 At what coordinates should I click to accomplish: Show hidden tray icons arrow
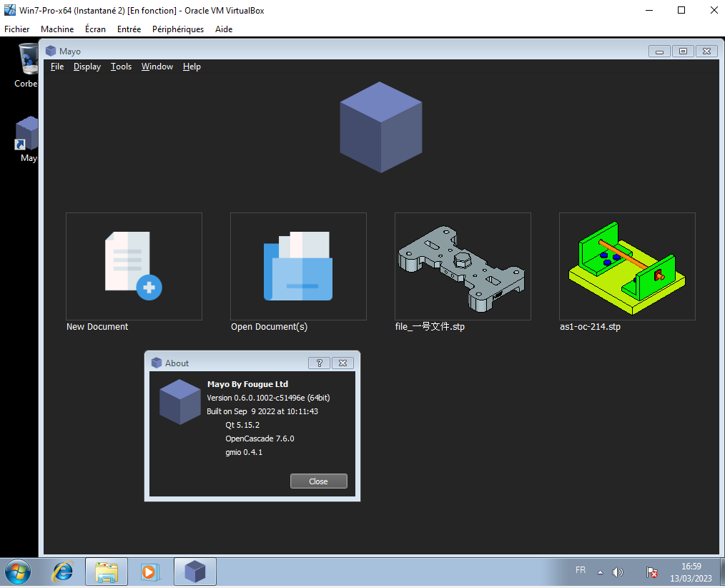(600, 572)
